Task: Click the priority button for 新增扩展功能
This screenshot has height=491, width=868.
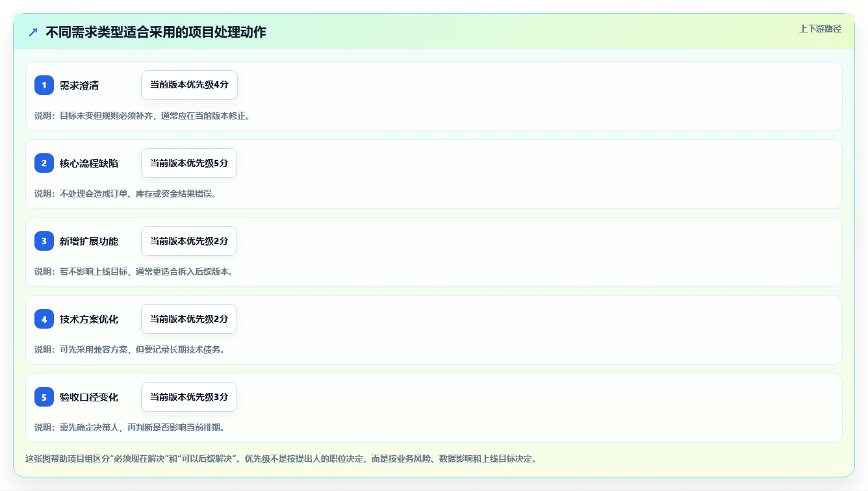Action: pyautogui.click(x=189, y=241)
